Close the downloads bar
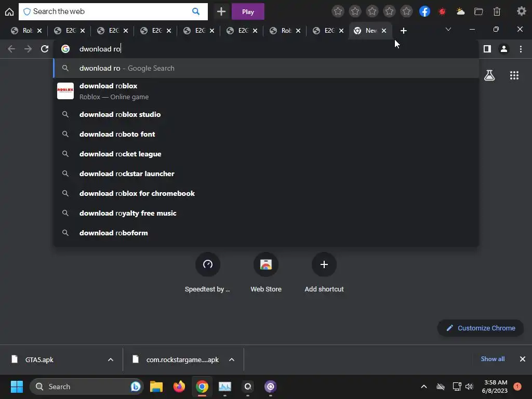 [x=523, y=359]
